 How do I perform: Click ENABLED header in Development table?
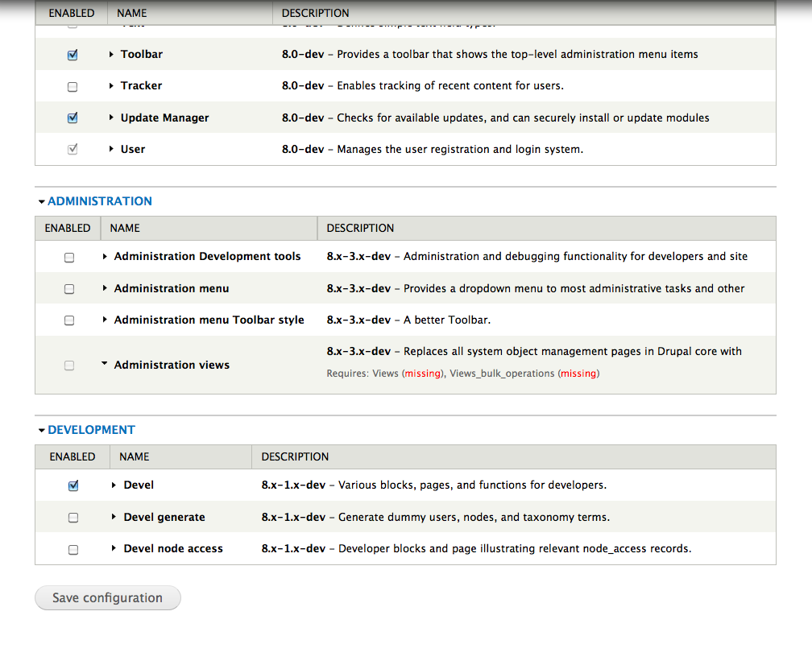pyautogui.click(x=72, y=457)
